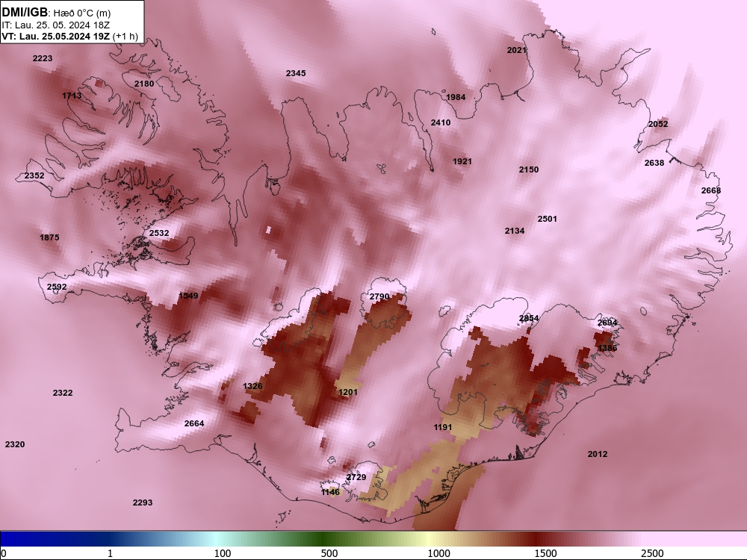Click the value 2134 on the map
Screen dimensions: 747x560
point(515,231)
